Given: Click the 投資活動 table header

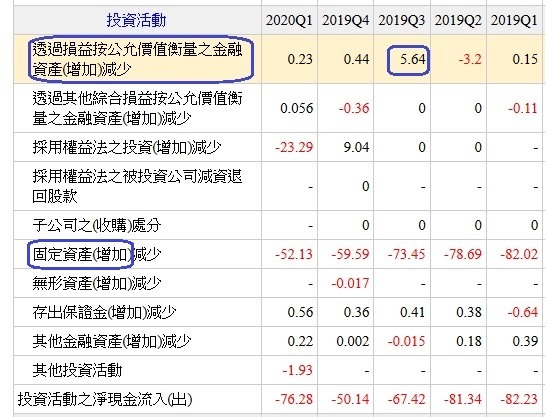Looking at the screenshot, I should coord(136,20).
